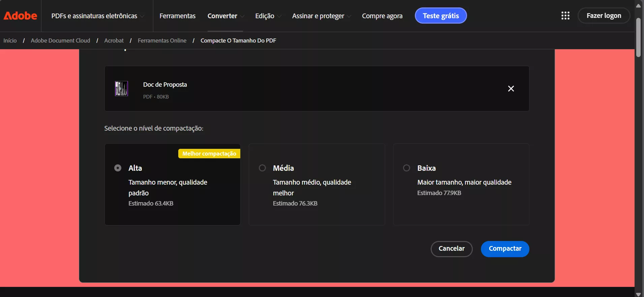Viewport: 644px width, 297px height.
Task: Click the scrollbar up arrow
Action: [638, 5]
